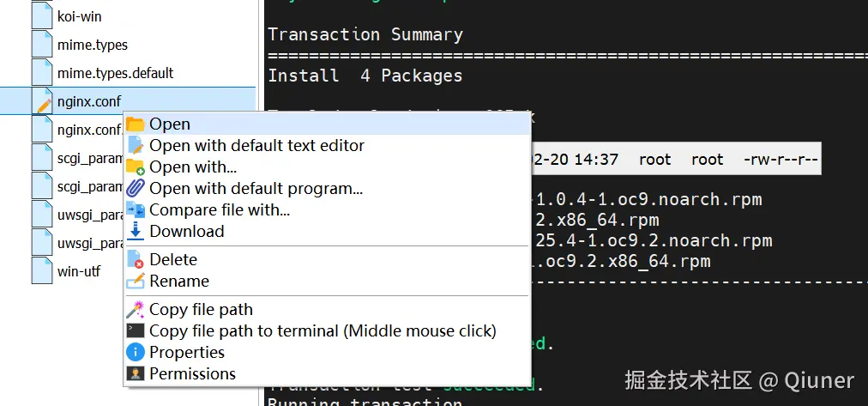
Task: Click the blue Download arrow icon
Action: 135,232
